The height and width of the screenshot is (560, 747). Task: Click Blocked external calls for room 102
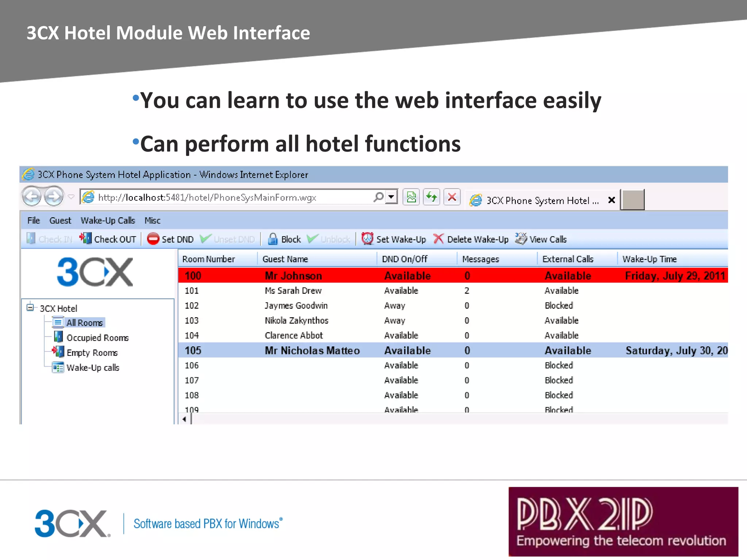point(559,306)
